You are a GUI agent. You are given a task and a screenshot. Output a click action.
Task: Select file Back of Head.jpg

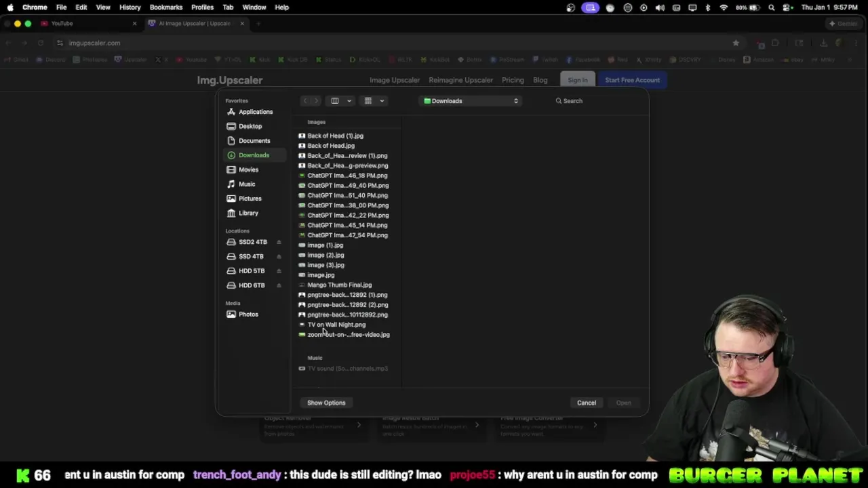pyautogui.click(x=331, y=146)
